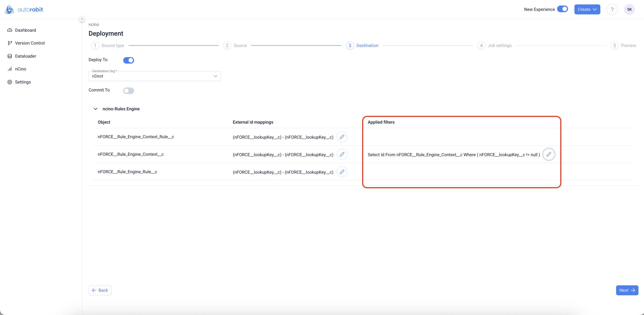Viewport: 644px width, 315px height.
Task: Expand the Create dropdown button
Action: [x=587, y=10]
